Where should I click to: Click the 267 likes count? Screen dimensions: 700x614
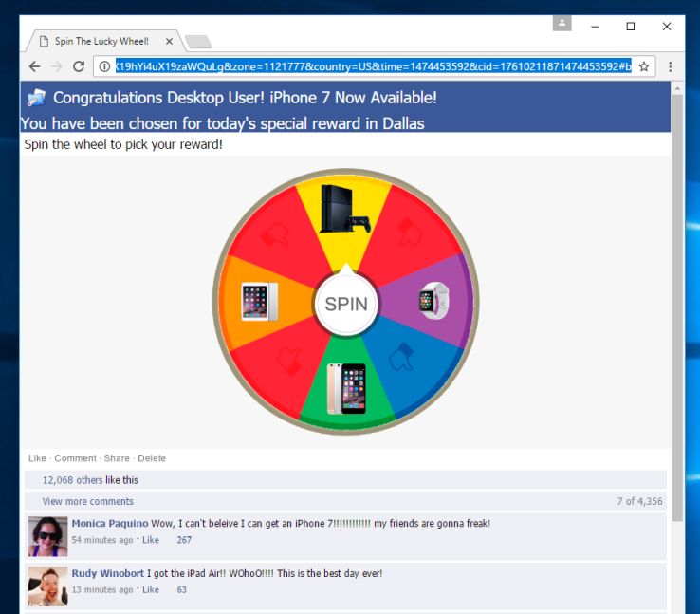coord(184,540)
